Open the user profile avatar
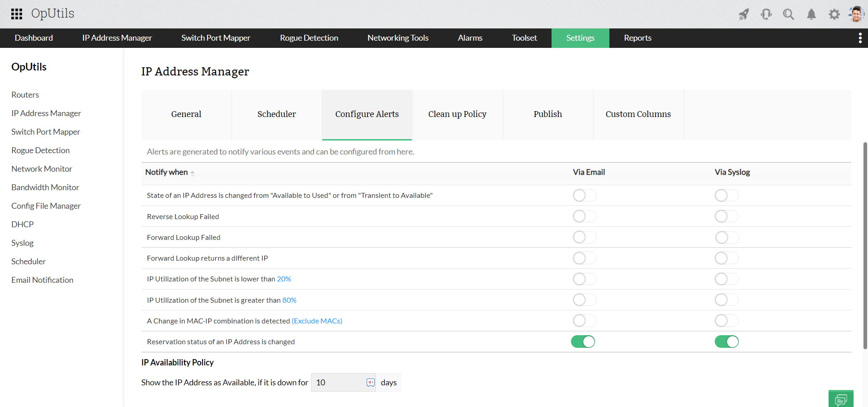This screenshot has width=868, height=407. (856, 14)
